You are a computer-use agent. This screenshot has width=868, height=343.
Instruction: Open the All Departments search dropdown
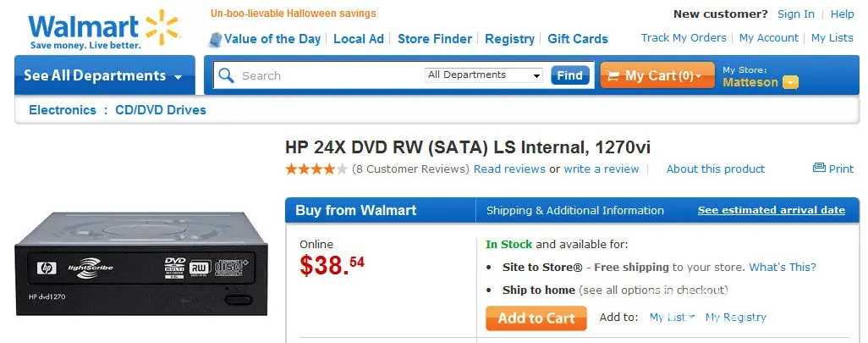(484, 75)
